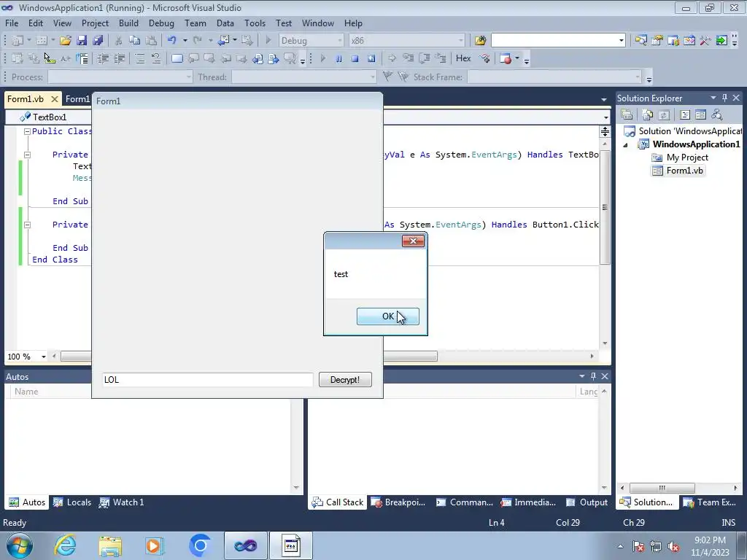Viewport: 747px width, 560px height.
Task: Open the Process dropdown
Action: tap(120, 77)
